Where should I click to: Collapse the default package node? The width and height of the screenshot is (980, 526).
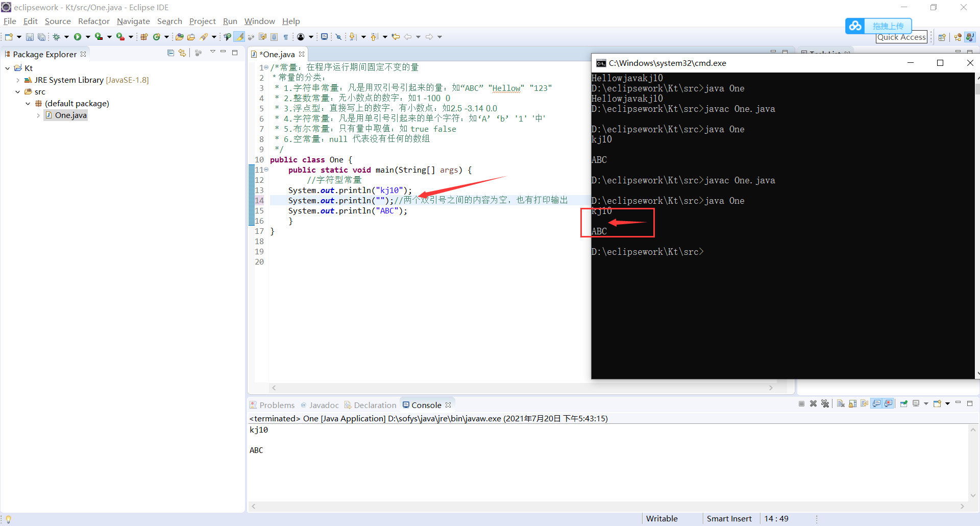click(28, 103)
